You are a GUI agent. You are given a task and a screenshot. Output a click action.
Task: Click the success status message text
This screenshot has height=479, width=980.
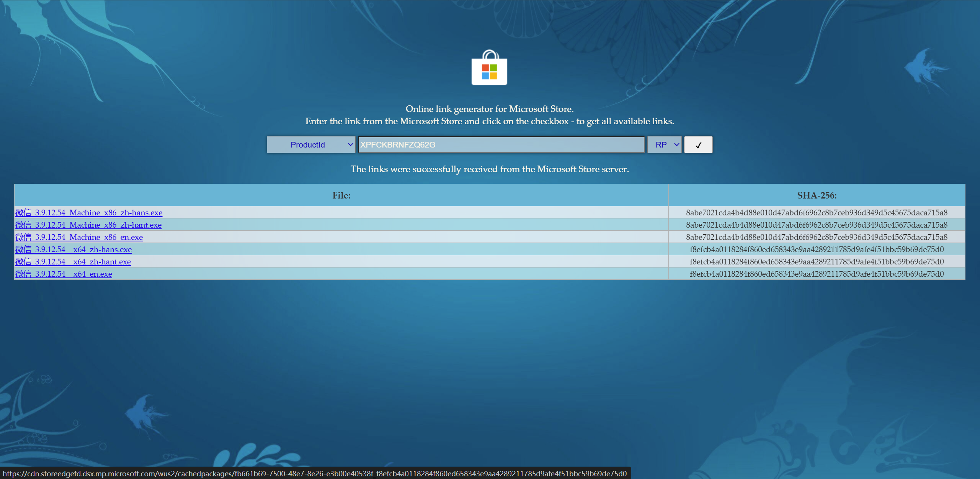coord(490,169)
